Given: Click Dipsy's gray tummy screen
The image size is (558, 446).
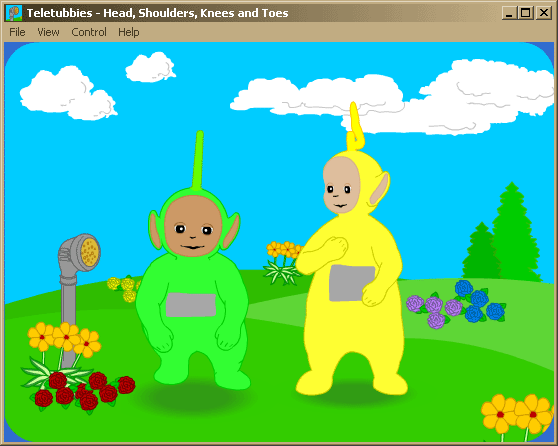Looking at the screenshot, I should (191, 305).
